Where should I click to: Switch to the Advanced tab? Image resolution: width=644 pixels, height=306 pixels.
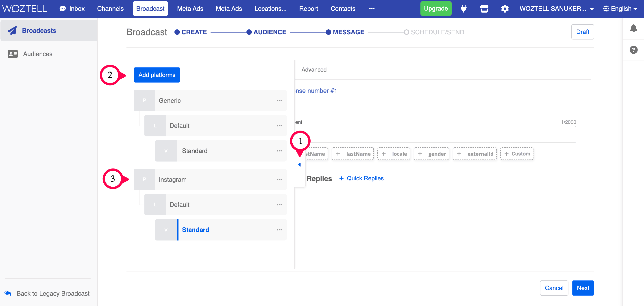click(x=314, y=70)
